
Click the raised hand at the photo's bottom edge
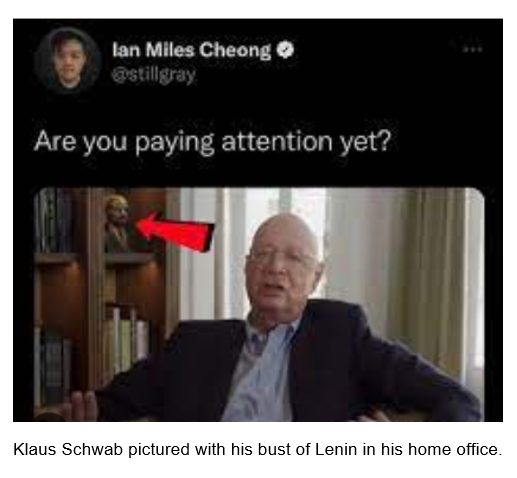pos(83,405)
